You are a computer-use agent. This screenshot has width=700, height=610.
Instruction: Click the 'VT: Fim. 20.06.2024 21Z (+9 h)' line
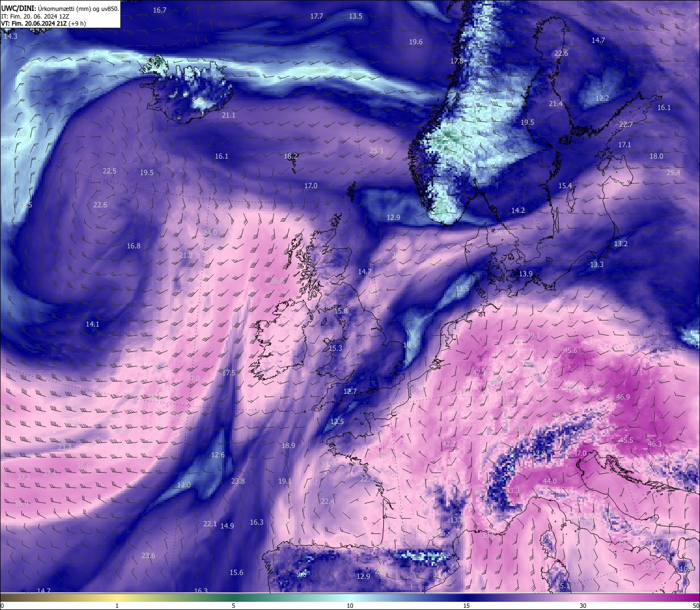coord(44,24)
